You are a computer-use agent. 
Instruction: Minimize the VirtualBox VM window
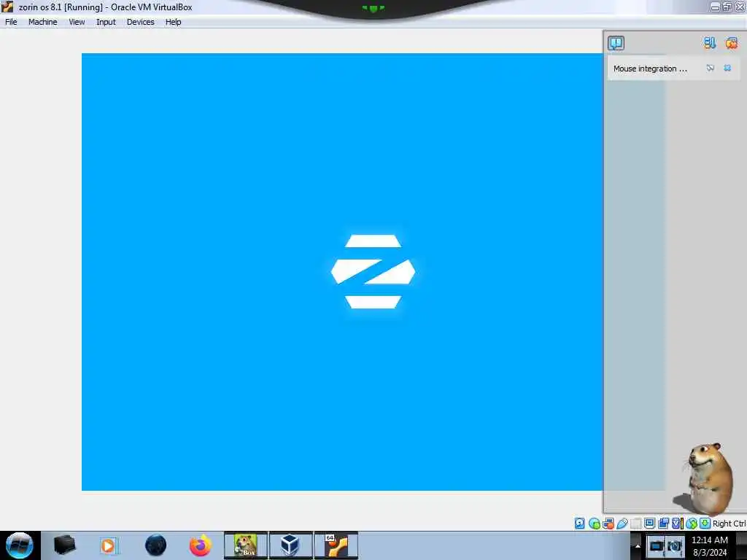click(715, 7)
